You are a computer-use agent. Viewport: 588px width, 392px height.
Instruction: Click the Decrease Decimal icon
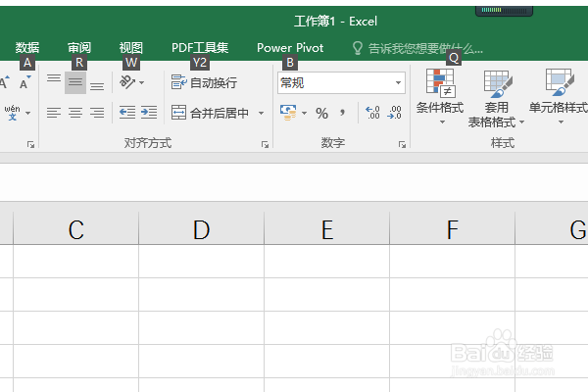[394, 113]
